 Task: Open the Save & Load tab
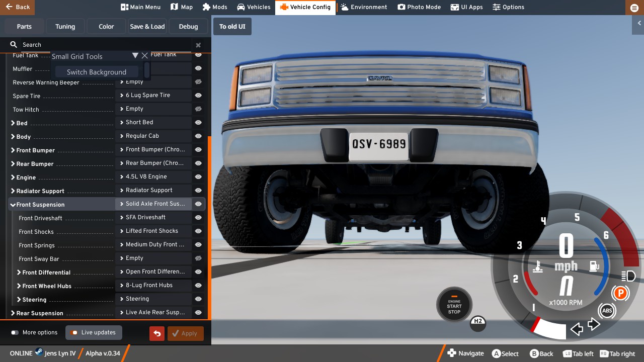pos(147,27)
